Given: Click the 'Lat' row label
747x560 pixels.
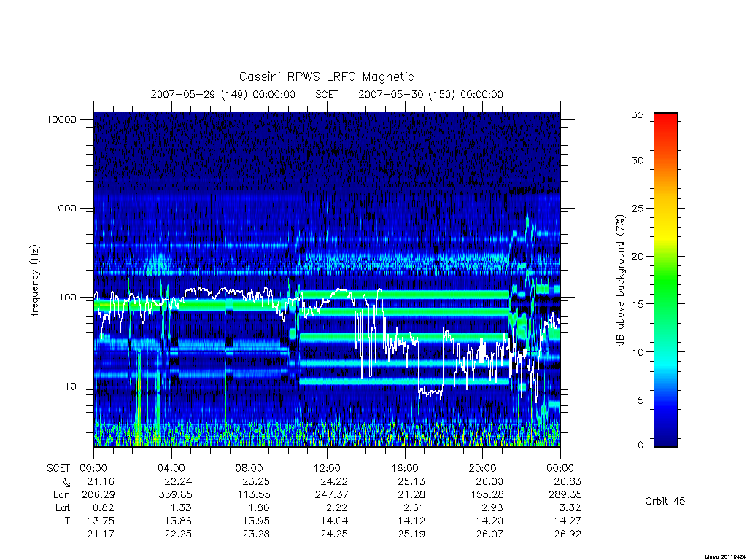Looking at the screenshot, I should pos(63,508).
